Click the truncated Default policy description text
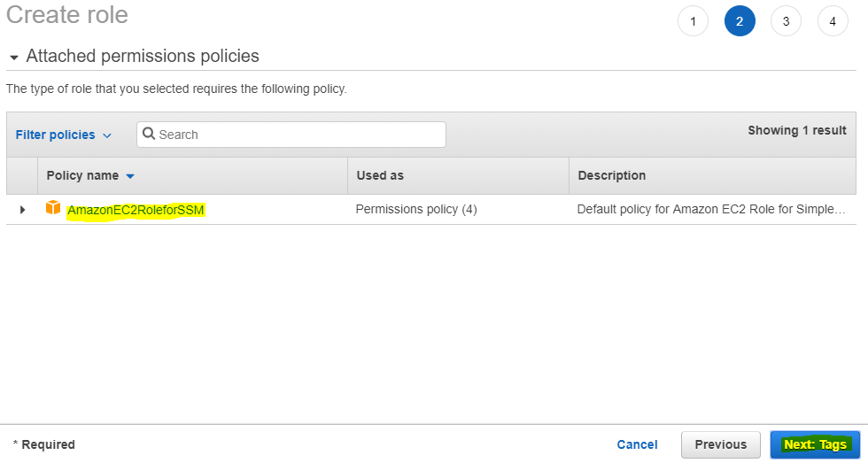 coord(710,209)
